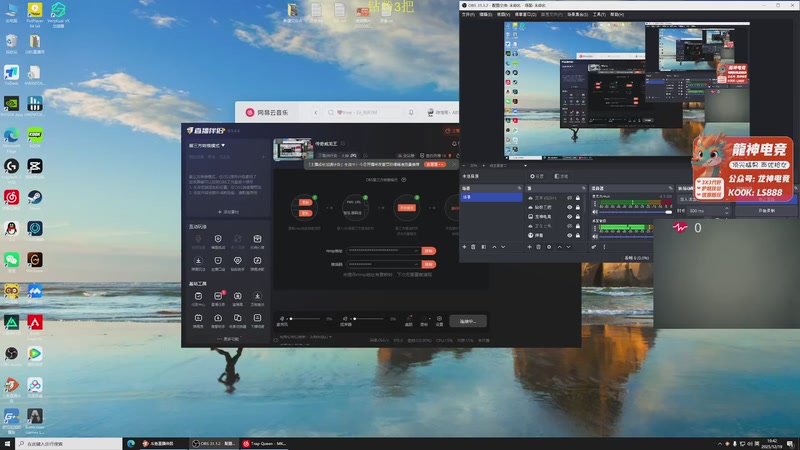Open KOOK desktop shortcut

point(35,136)
